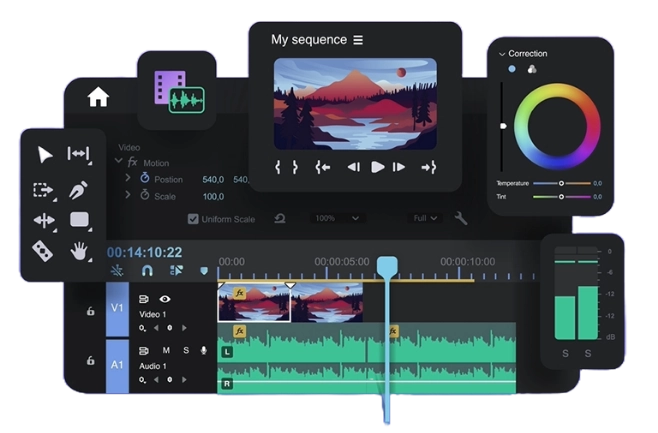Viewport: 658px width, 433px height.
Task: Uncheck the Uniform Scale checkbox
Action: click(x=193, y=219)
